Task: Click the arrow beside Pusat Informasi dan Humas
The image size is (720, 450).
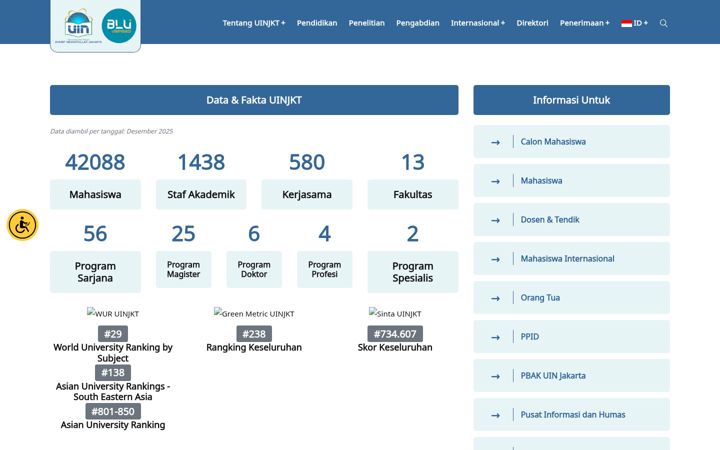Action: click(495, 416)
